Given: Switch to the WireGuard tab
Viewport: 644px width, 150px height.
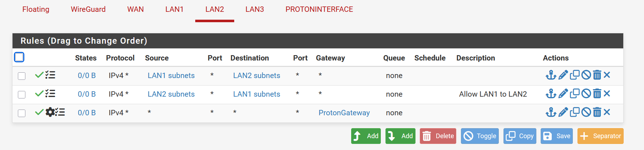Looking at the screenshot, I should (x=88, y=9).
